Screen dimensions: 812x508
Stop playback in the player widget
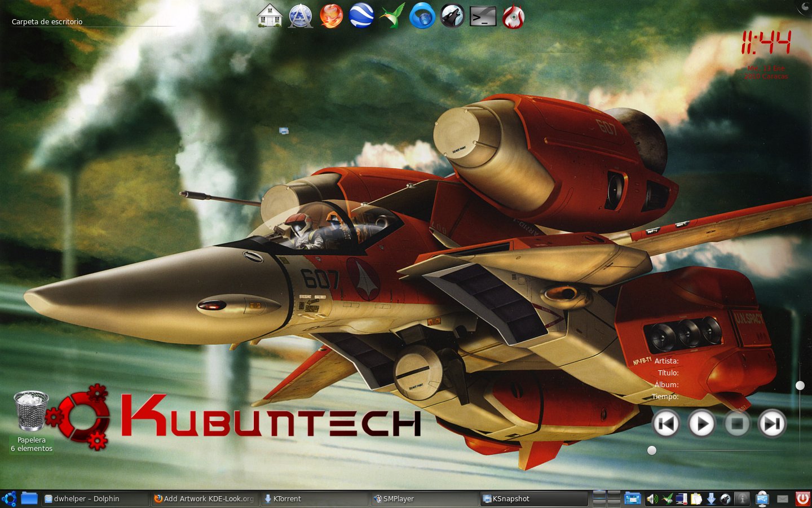(737, 423)
